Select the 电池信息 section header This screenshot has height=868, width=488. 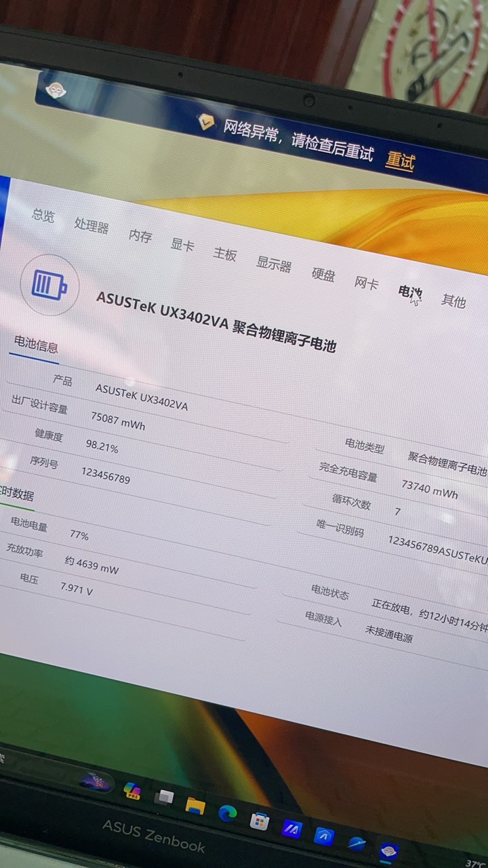click(37, 344)
